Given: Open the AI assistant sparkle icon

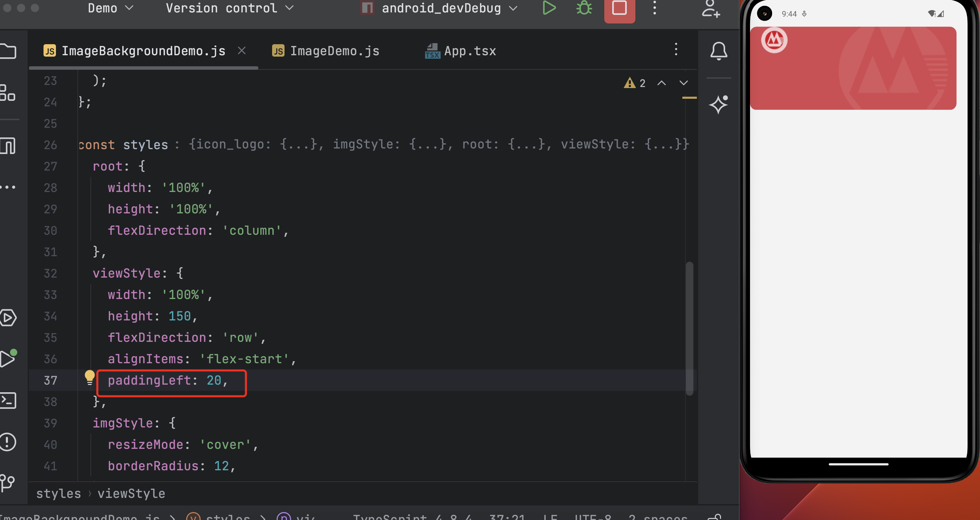Looking at the screenshot, I should pos(718,105).
